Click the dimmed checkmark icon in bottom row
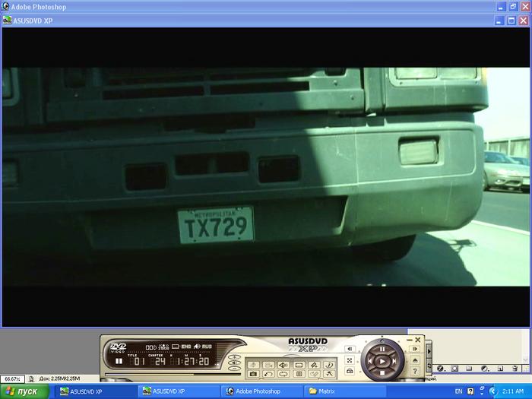The image size is (532, 399). pyautogui.click(x=313, y=374)
